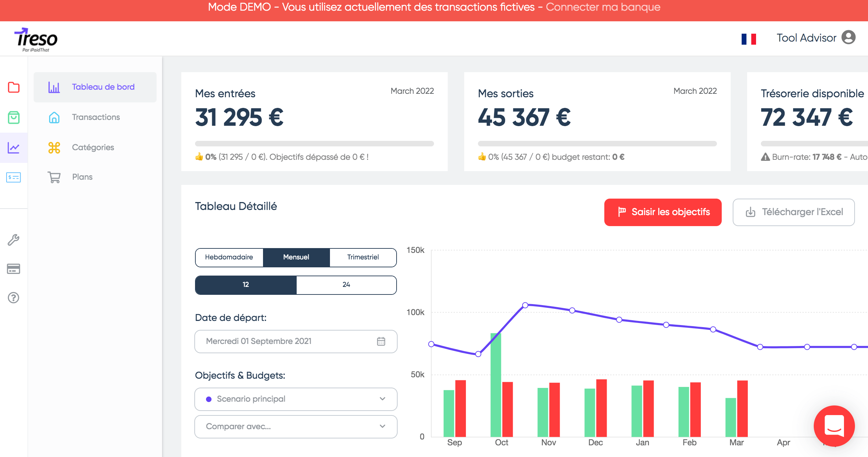
Task: Click Saisir les objectifs button
Action: 663,212
